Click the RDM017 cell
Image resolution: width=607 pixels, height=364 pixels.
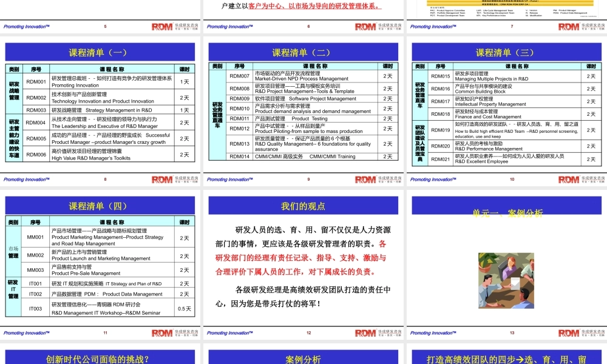point(441,101)
